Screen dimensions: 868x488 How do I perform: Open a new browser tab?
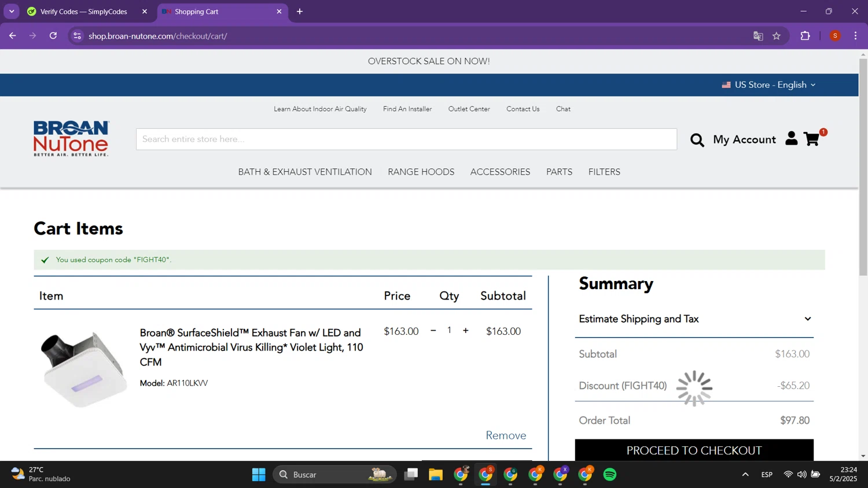pos(300,12)
